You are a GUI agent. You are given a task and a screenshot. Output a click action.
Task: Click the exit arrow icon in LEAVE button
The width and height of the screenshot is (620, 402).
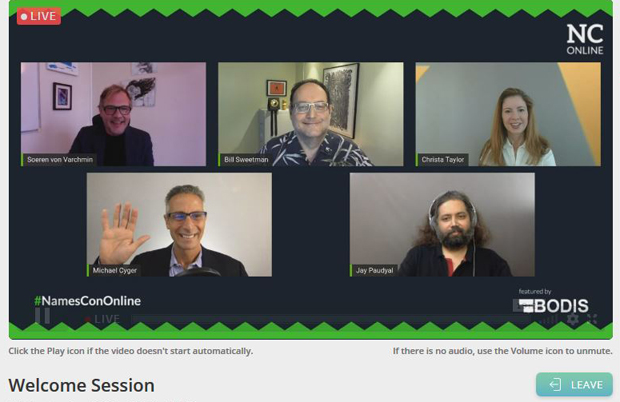[x=555, y=385]
